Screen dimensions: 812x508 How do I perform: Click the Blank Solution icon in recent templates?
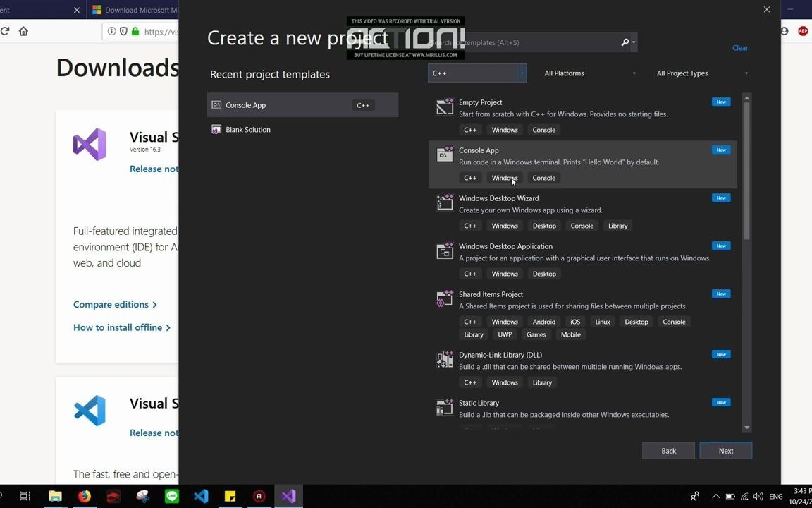tap(216, 129)
